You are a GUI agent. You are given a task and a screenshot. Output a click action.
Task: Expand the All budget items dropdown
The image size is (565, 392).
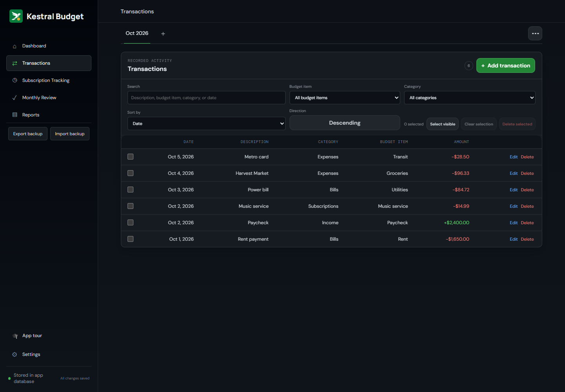pos(345,98)
